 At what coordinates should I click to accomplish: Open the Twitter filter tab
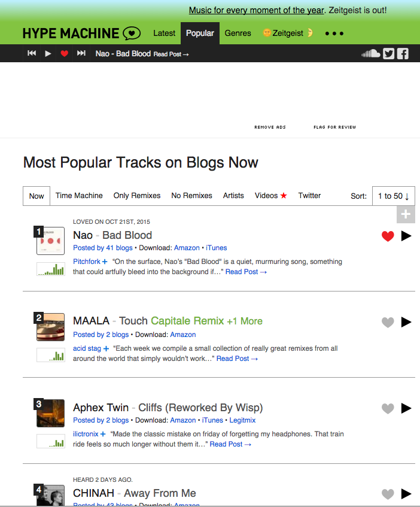pos(309,196)
